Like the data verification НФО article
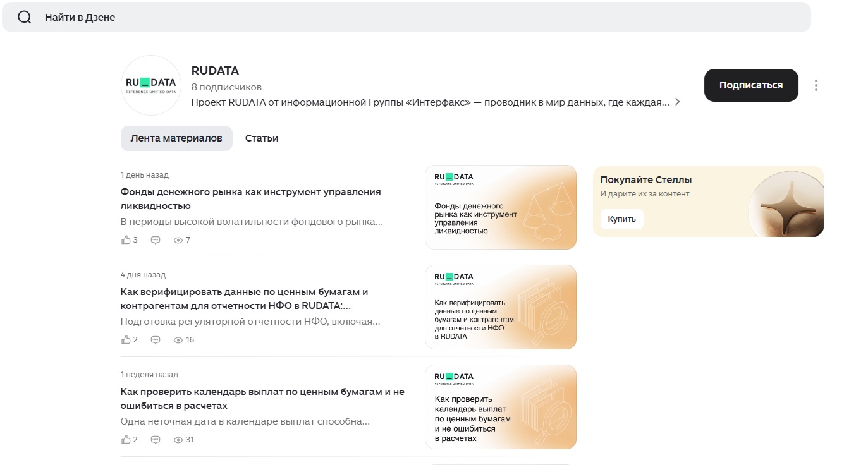The image size is (868, 465). [x=126, y=340]
